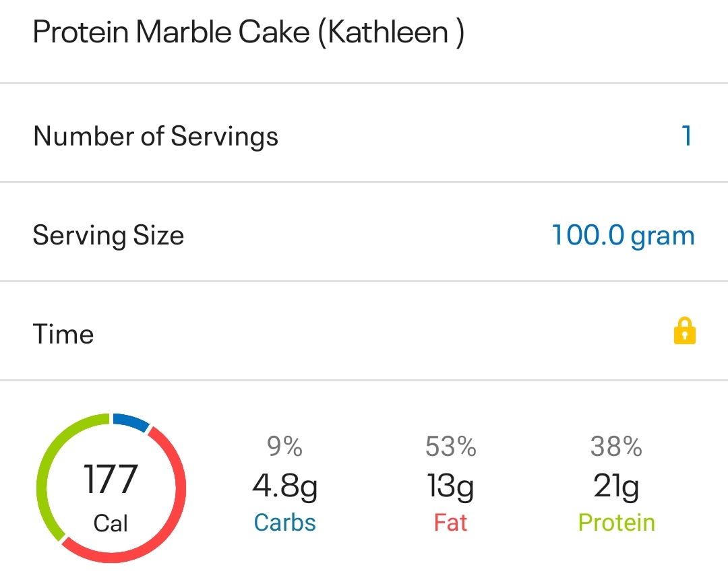Select the Serving Size row label
Screen dimensions: 728x588
109,235
